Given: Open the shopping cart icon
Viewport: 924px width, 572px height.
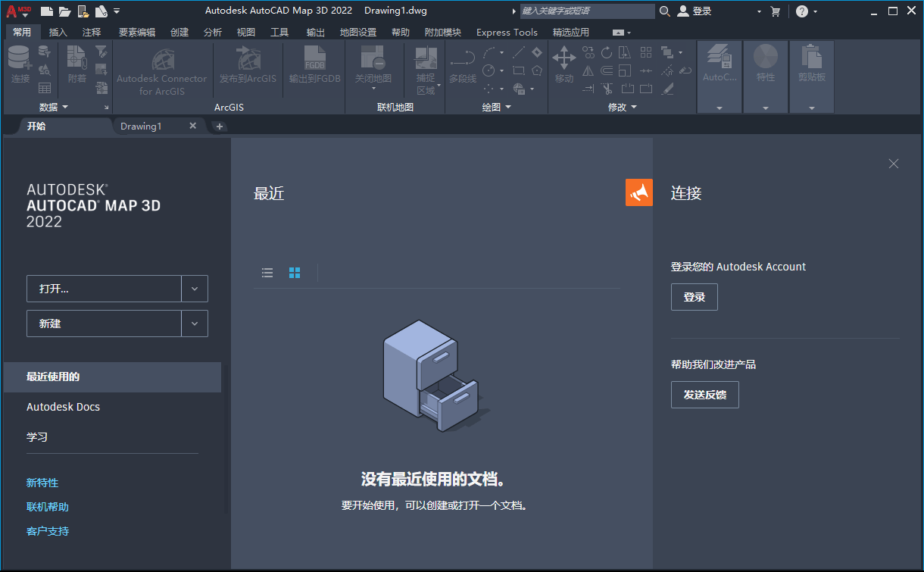Looking at the screenshot, I should [x=776, y=11].
